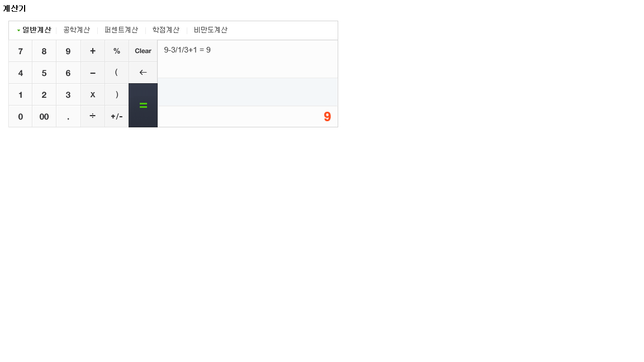Screen dimensions: 644x362
Task: Click the Clear button
Action: (x=143, y=51)
